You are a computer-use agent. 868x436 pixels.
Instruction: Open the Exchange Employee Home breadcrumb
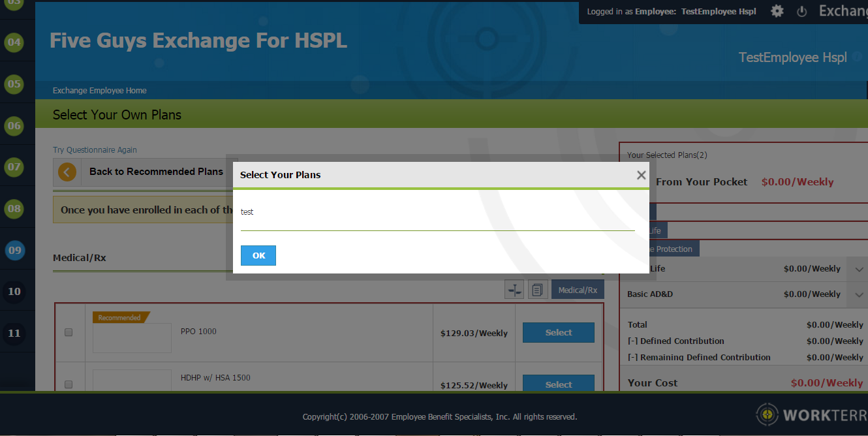(x=100, y=91)
